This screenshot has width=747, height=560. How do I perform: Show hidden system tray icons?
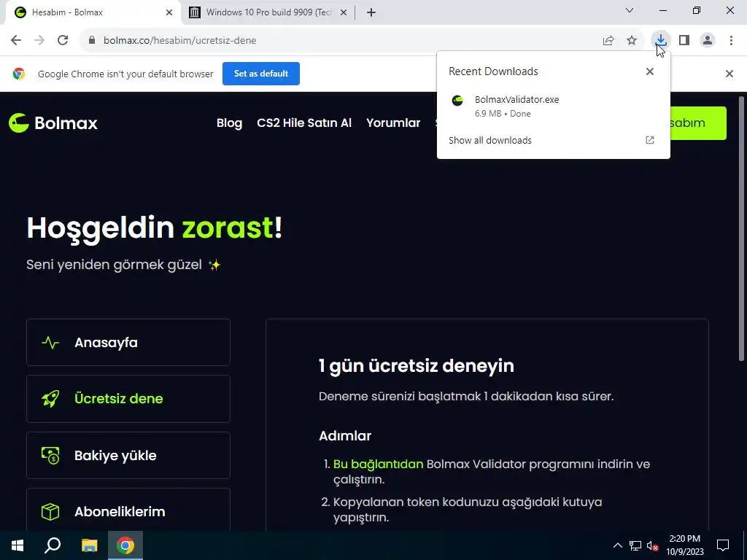[617, 545]
